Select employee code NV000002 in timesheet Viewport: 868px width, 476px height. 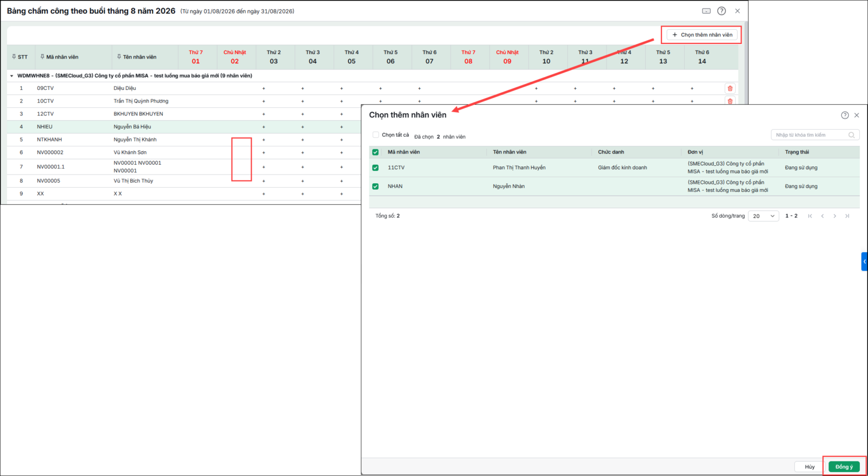[50, 152]
